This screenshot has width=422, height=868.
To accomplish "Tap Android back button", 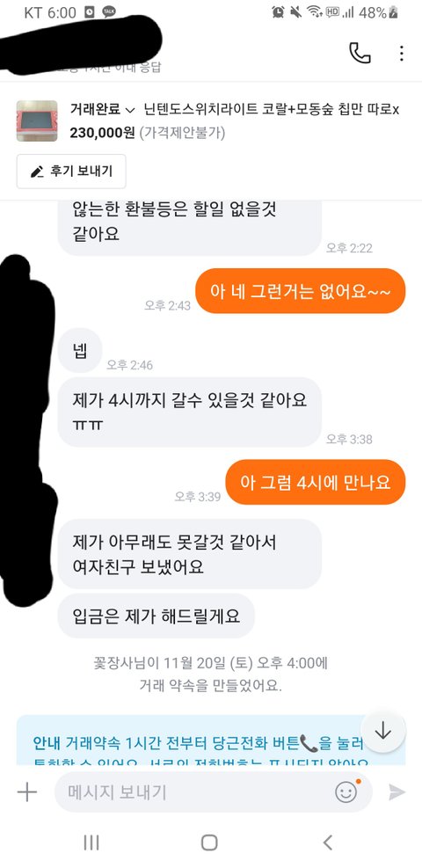I will click(327, 842).
